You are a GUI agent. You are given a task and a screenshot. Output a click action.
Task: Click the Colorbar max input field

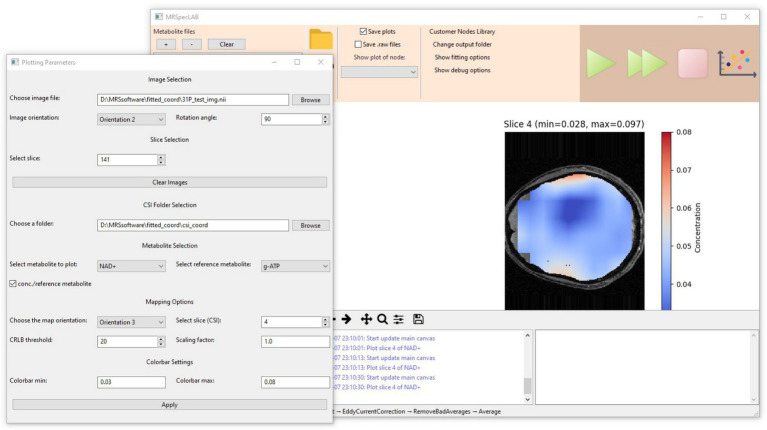[x=295, y=382]
